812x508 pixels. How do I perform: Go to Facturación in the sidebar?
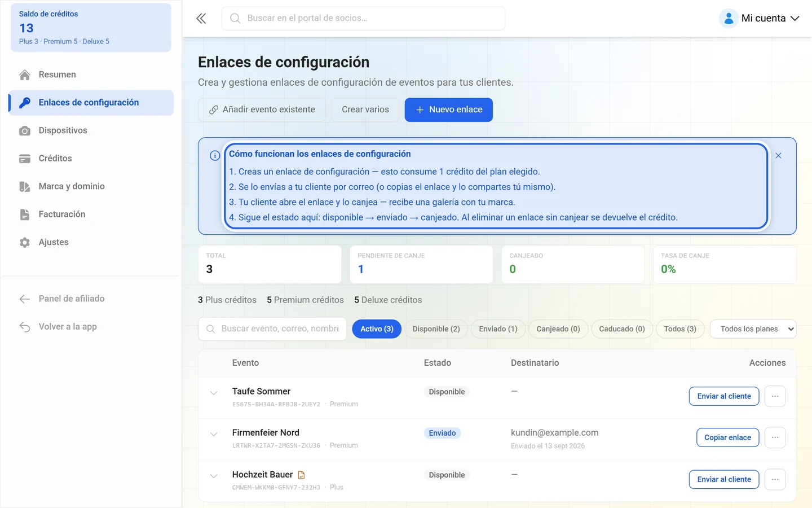[91, 214]
